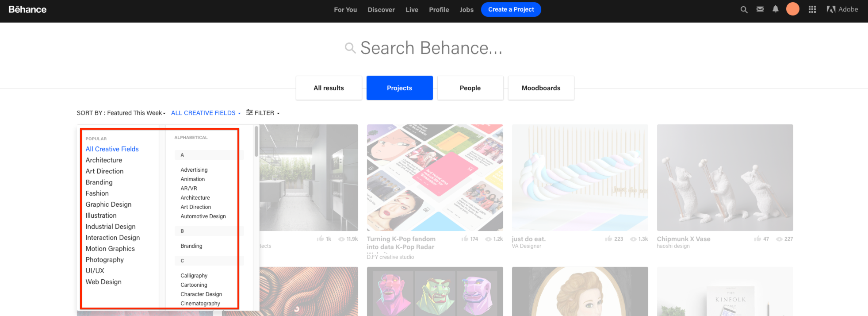Open the just do eat. project thumbnail
This screenshot has width=868, height=316.
click(580, 177)
